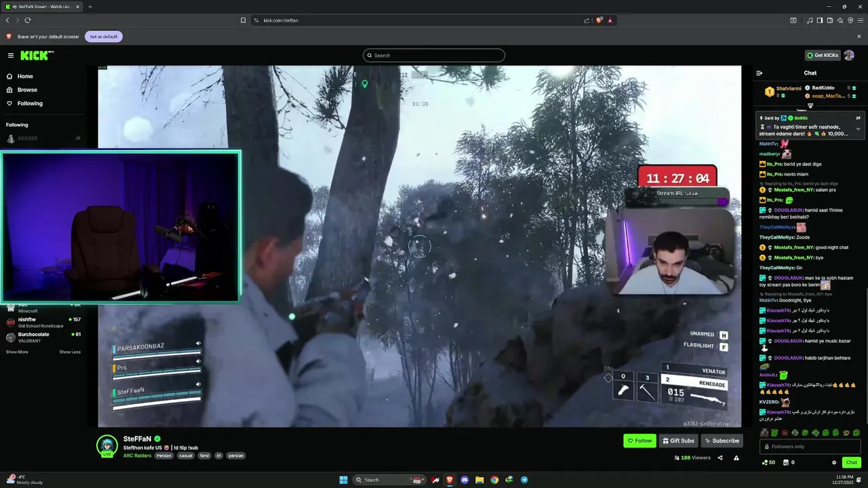This screenshot has height=488, width=868.
Task: Subscribe to the SteFFaN channel
Action: click(722, 441)
